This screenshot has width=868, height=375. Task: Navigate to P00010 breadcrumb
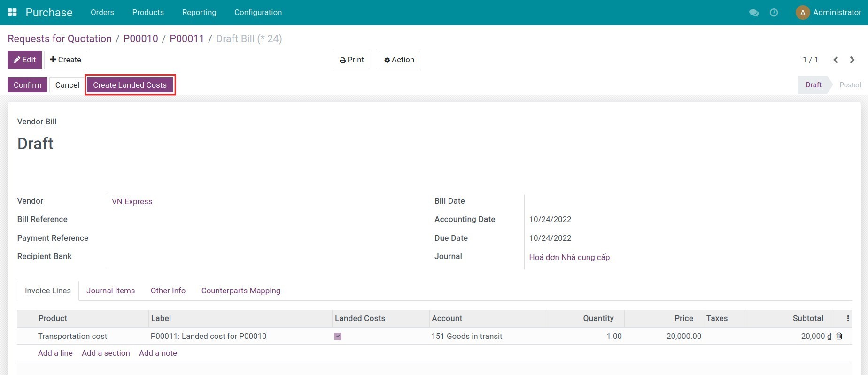(140, 38)
